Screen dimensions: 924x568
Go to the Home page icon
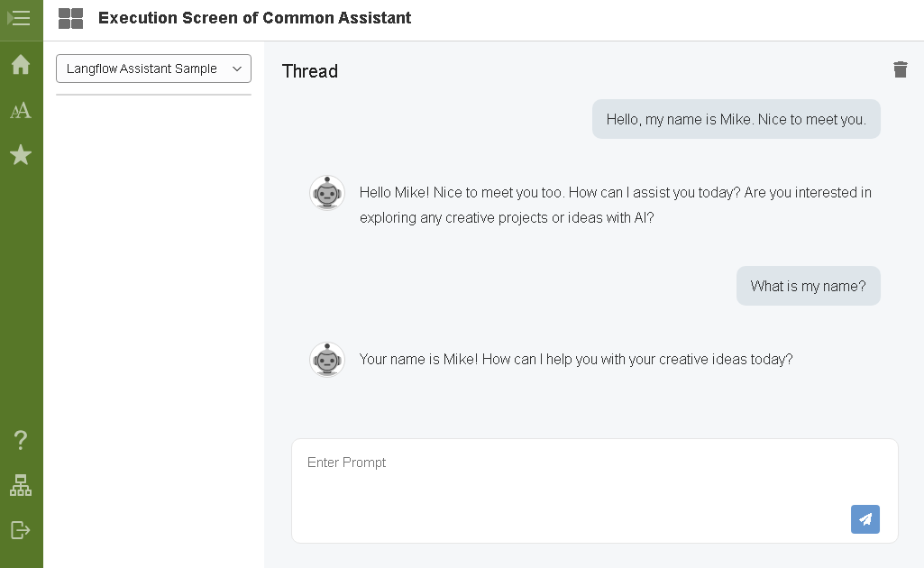click(20, 65)
